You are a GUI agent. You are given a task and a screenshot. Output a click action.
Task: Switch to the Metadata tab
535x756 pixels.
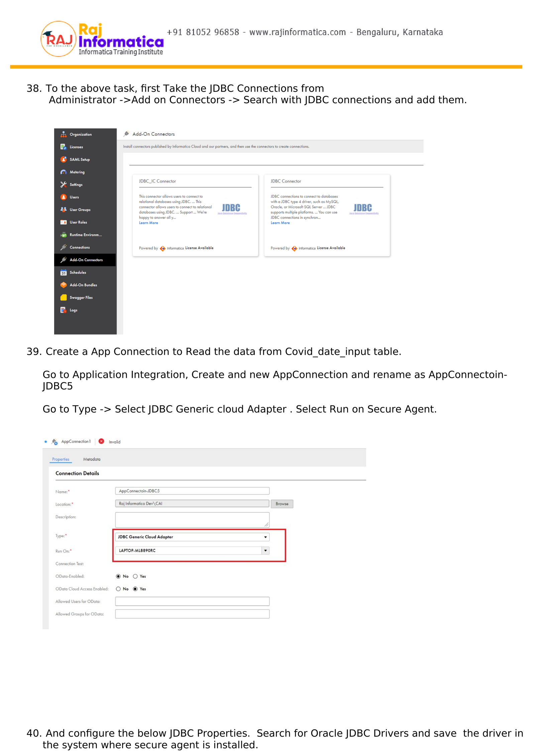click(x=92, y=459)
